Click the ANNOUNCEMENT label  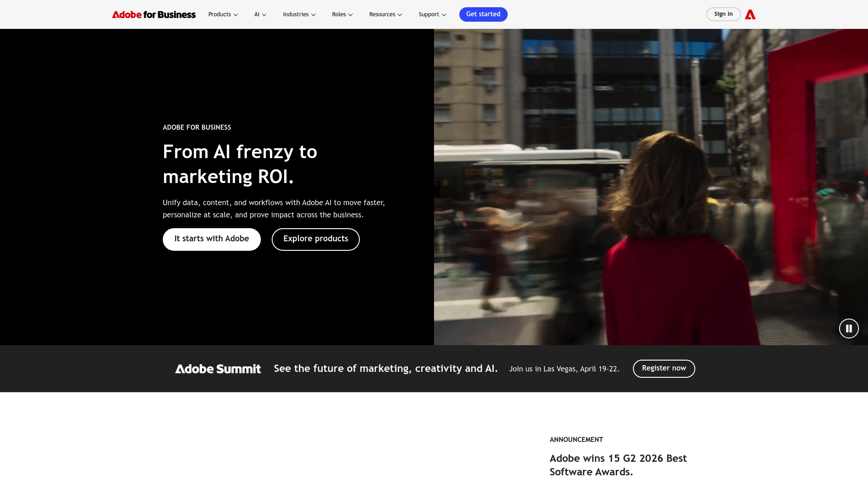coord(576,440)
